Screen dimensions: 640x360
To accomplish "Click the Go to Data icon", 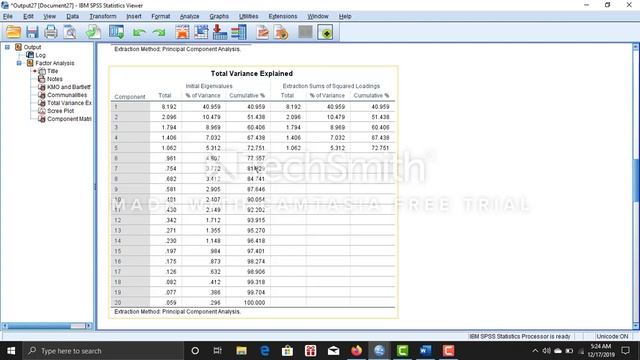I will [x=182, y=32].
